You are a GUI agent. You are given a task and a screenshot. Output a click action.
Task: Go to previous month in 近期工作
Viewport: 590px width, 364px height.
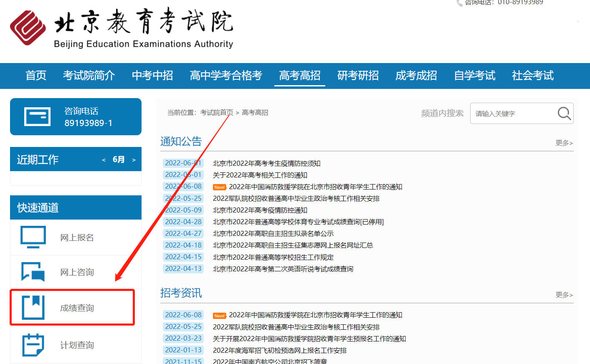104,160
